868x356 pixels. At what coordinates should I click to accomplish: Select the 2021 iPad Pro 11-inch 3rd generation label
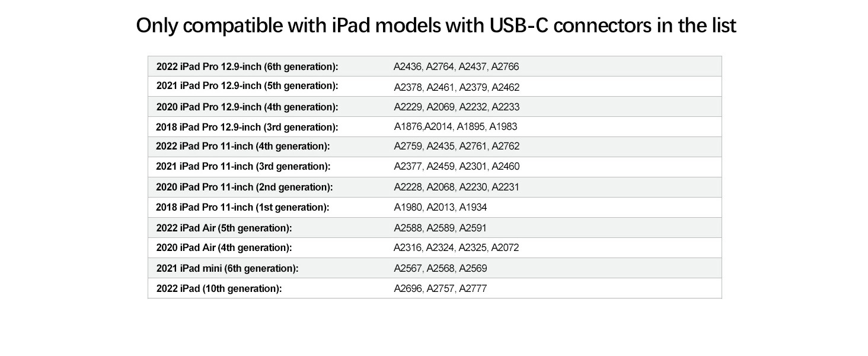(243, 167)
